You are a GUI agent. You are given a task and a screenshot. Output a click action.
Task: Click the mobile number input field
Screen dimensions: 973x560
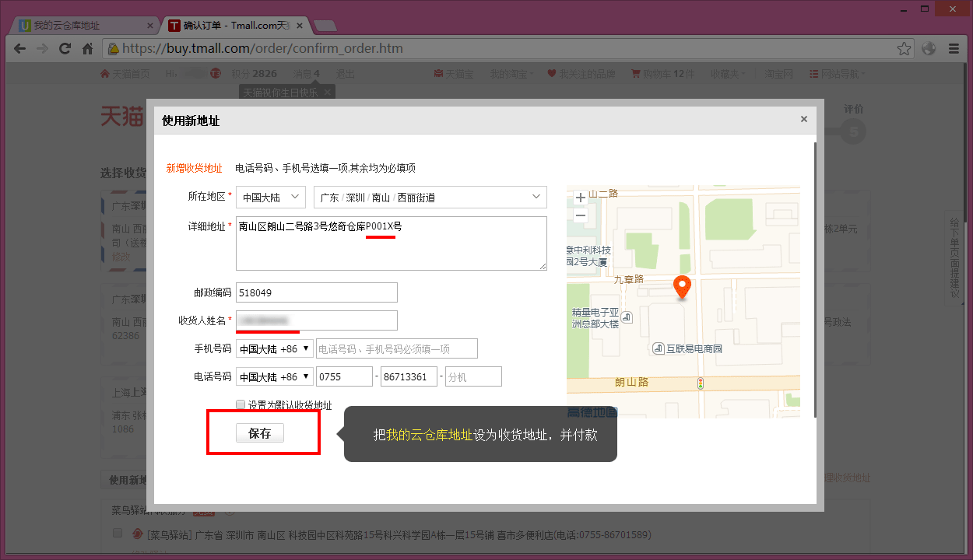(x=397, y=348)
